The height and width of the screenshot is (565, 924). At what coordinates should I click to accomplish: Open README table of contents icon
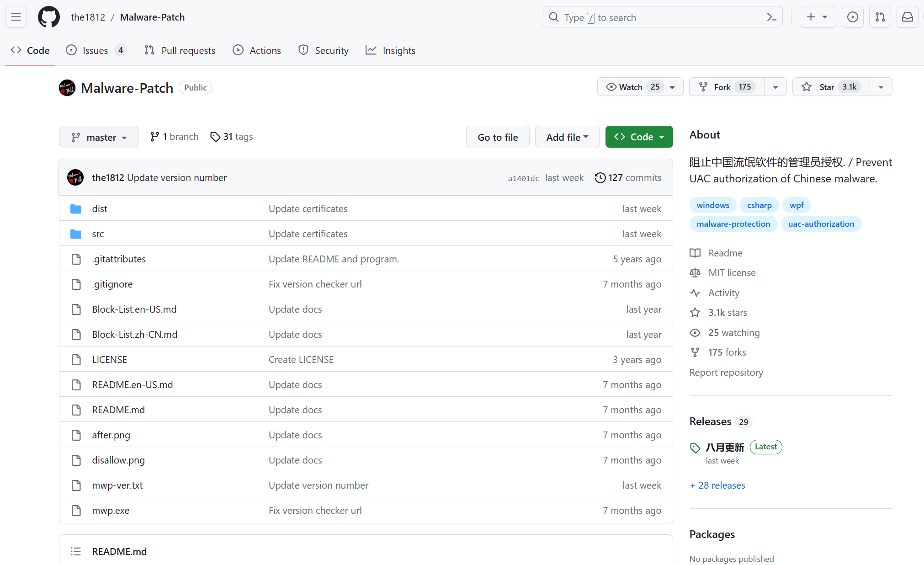click(76, 551)
